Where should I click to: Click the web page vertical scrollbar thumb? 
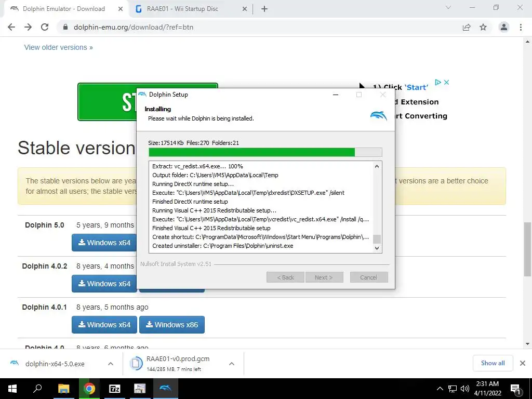point(528,249)
